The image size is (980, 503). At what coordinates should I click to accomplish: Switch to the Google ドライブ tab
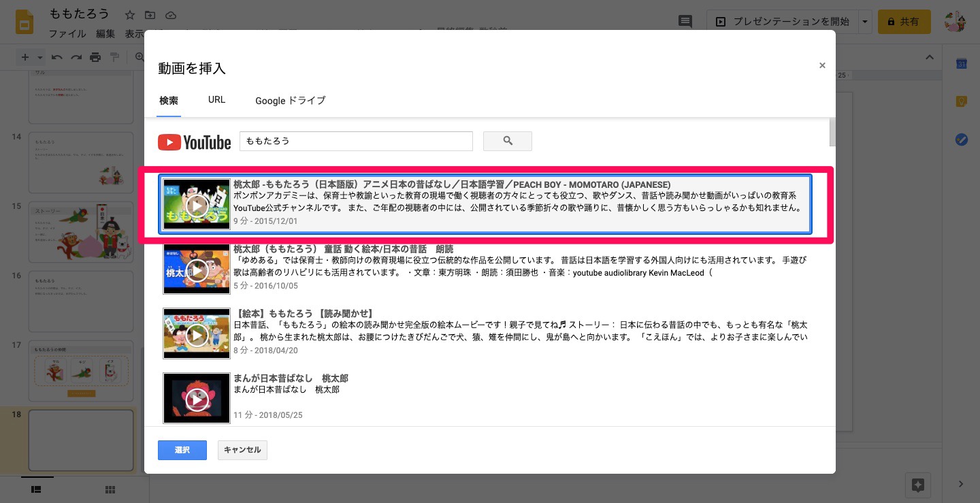pos(291,100)
